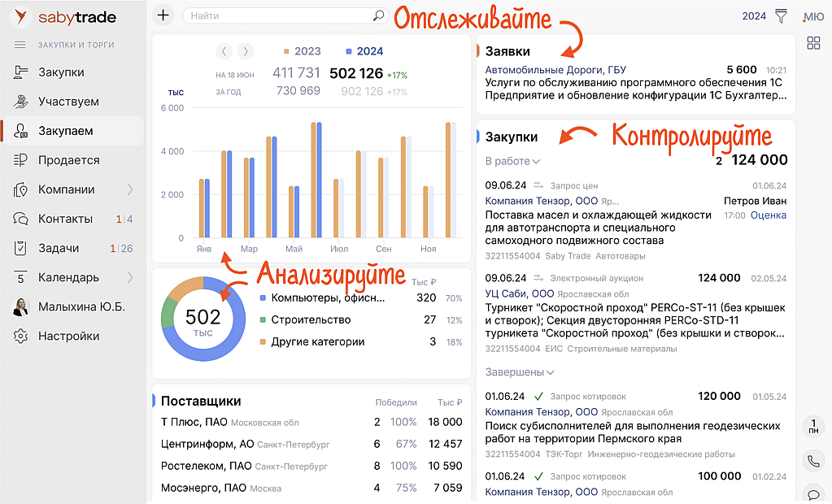Collapse the 'Завершены' section
The image size is (832, 504).
tap(520, 372)
